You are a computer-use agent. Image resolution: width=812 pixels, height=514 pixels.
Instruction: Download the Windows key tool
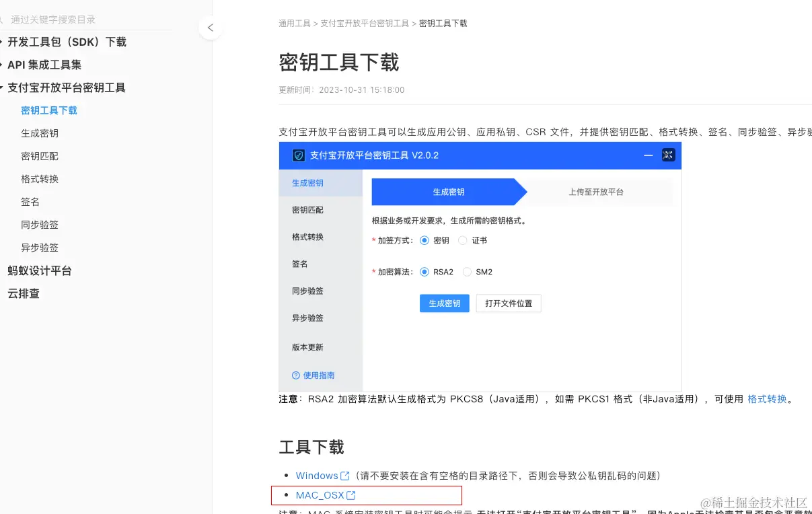click(317, 476)
